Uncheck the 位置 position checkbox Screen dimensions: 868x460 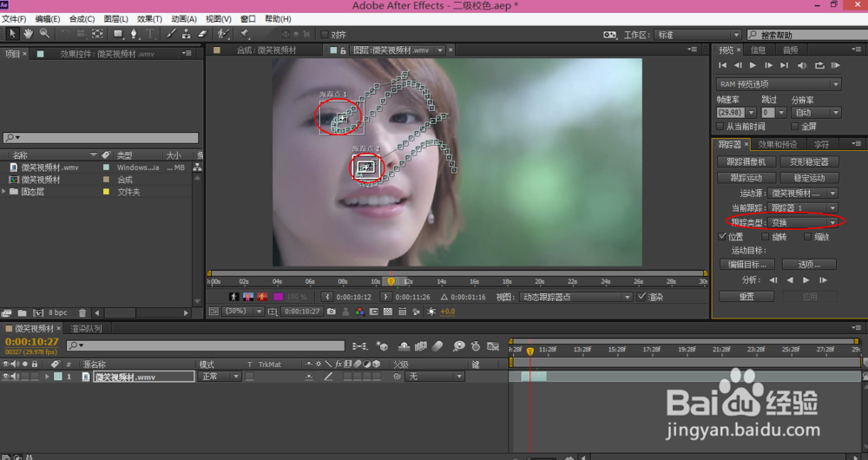pos(722,237)
